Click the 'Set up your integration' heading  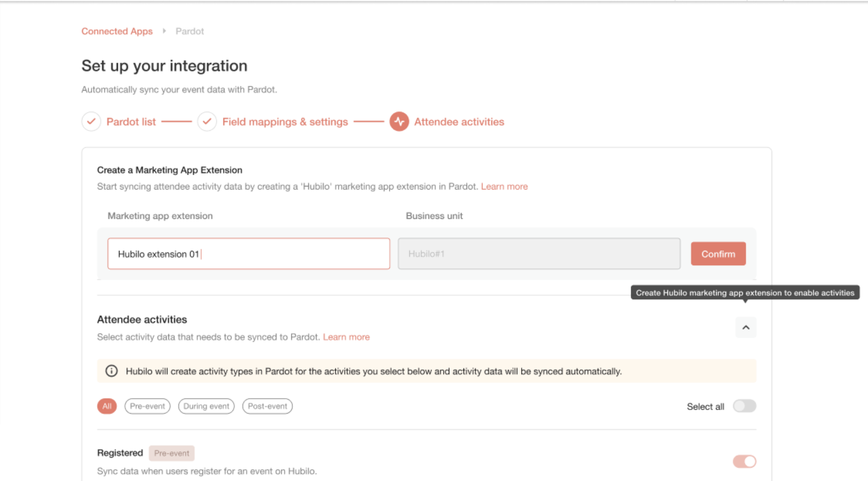[x=164, y=65]
